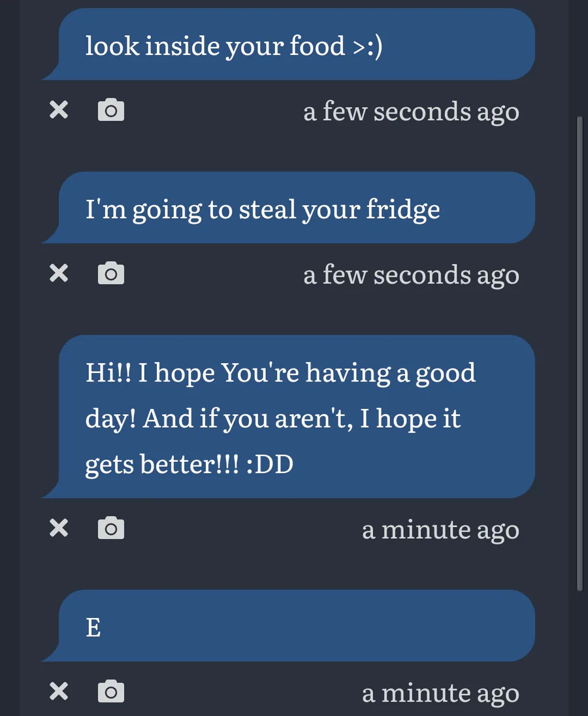Click the scrollbar track below the thumb
This screenshot has height=716, width=588.
click(x=580, y=653)
